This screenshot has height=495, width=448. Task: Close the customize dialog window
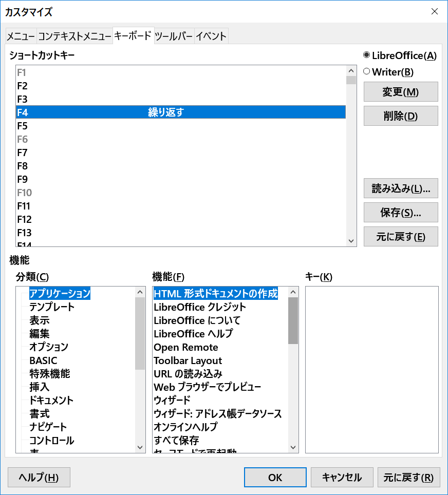click(435, 11)
